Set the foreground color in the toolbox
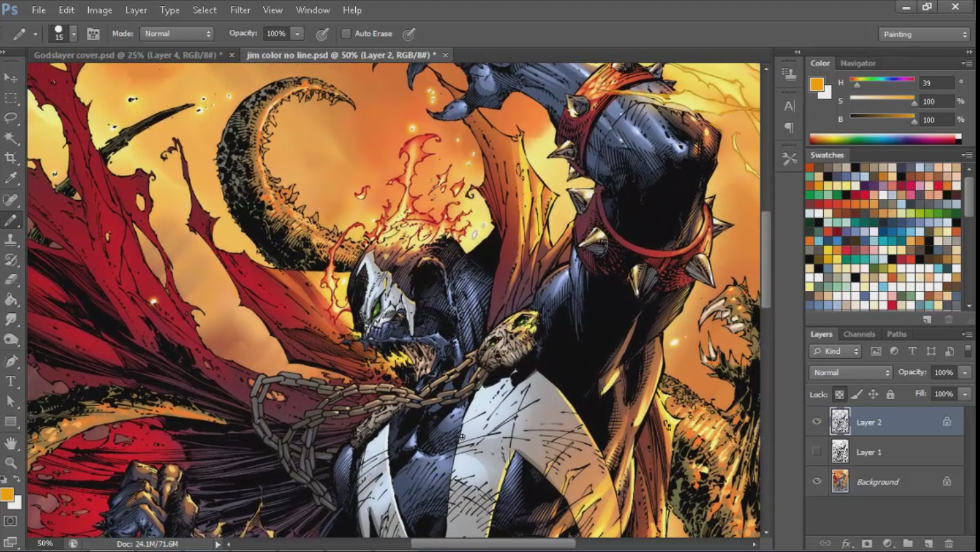This screenshot has height=552, width=980. [x=6, y=494]
